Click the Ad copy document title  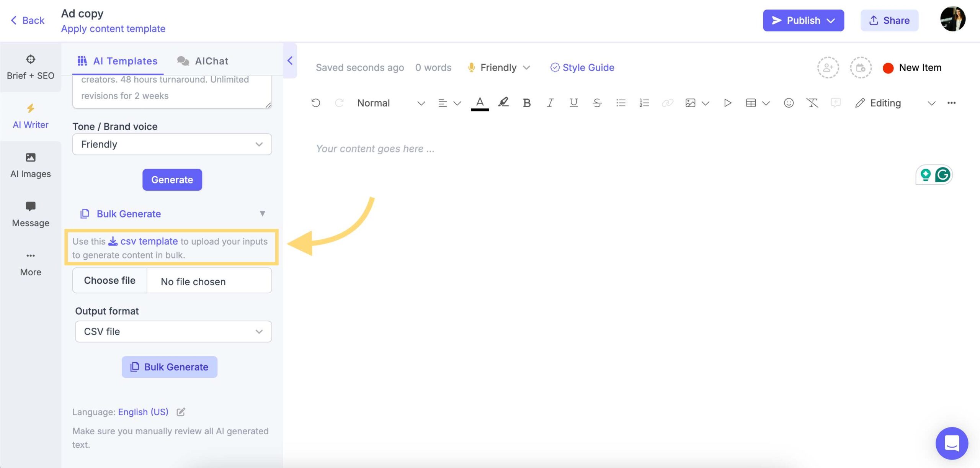pos(82,13)
